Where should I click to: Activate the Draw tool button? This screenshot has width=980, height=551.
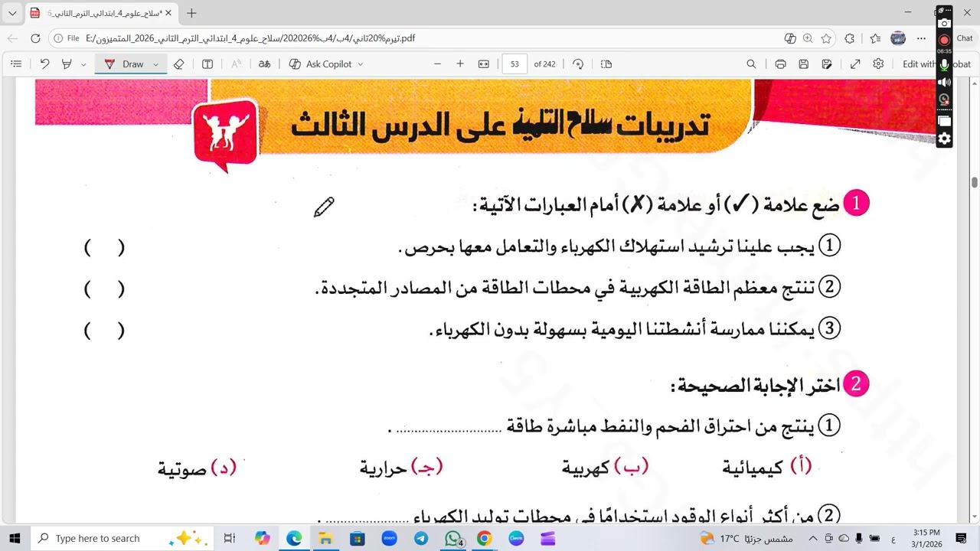pos(125,64)
